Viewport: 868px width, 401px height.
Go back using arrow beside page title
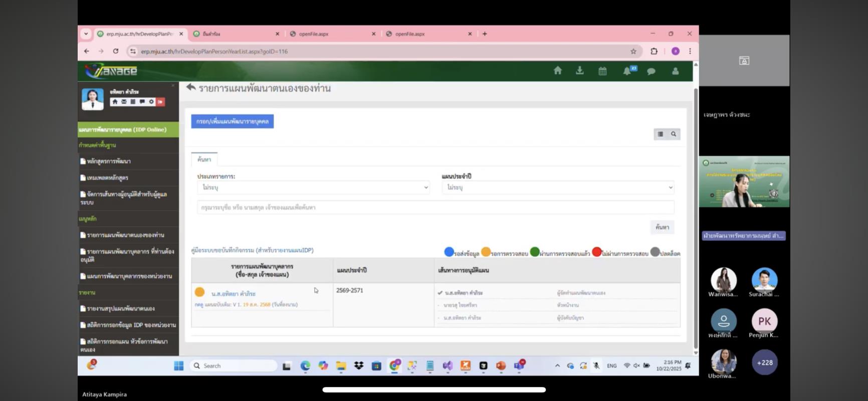click(190, 88)
